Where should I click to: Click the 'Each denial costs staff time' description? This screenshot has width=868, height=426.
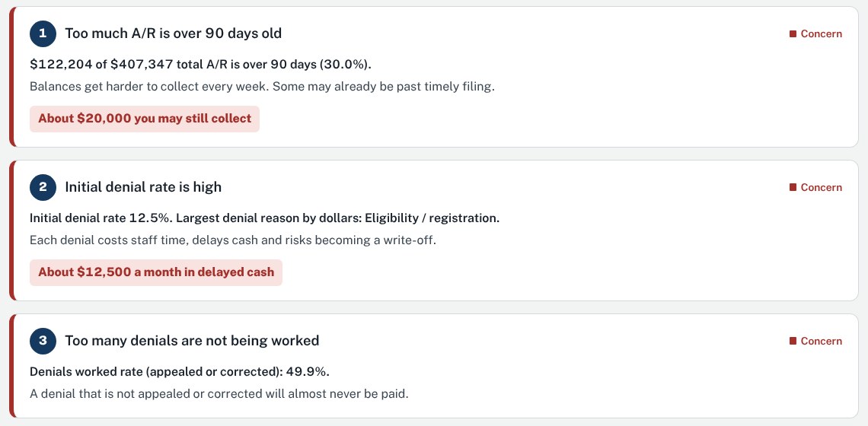tap(233, 241)
